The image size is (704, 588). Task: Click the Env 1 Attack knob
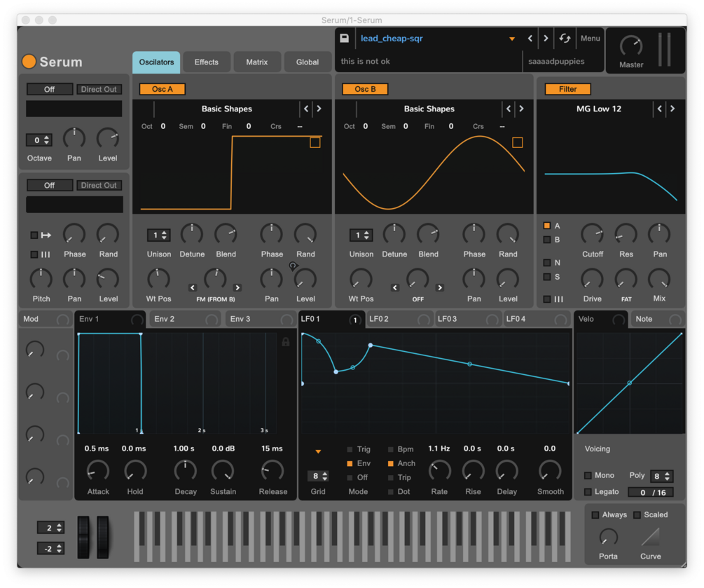[98, 471]
